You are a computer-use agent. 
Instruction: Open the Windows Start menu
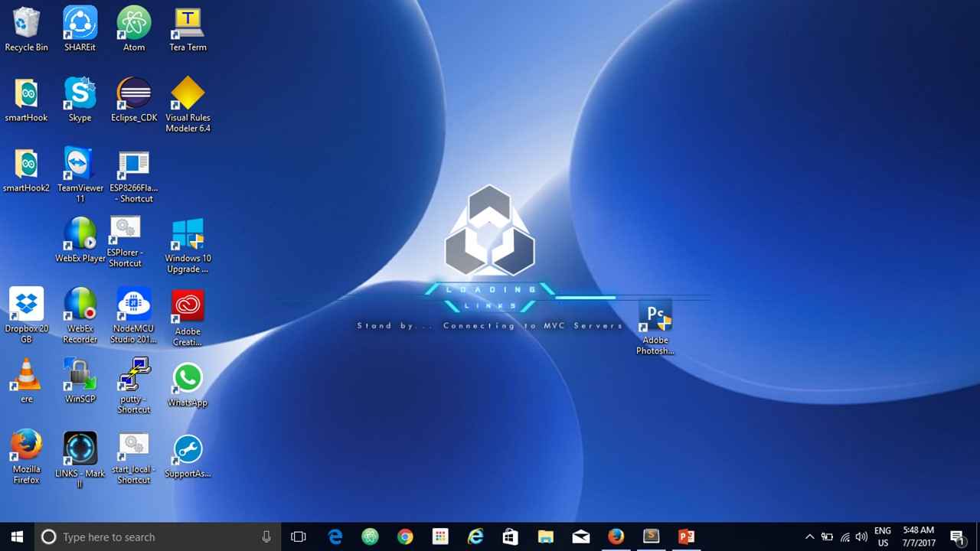[x=17, y=536]
